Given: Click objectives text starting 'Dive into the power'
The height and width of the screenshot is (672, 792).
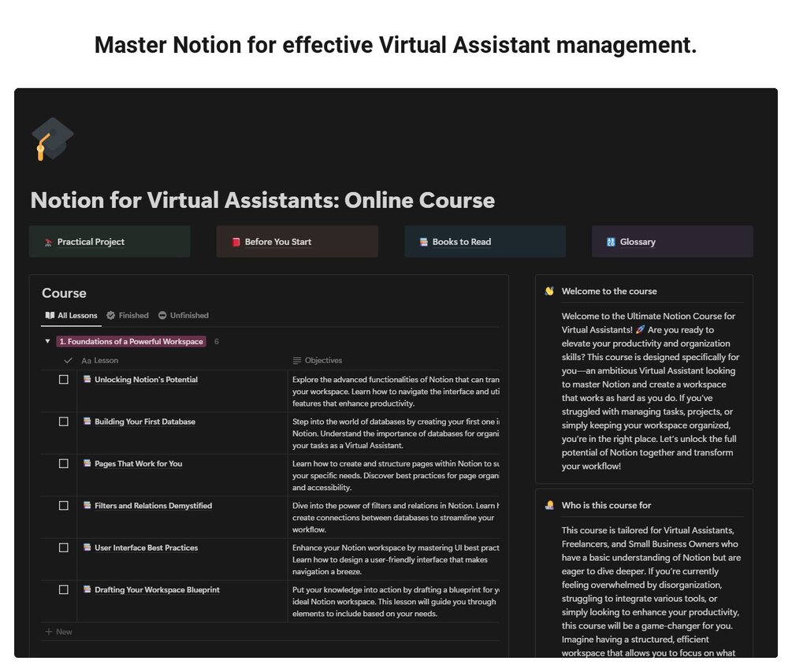Looking at the screenshot, I should click(396, 518).
